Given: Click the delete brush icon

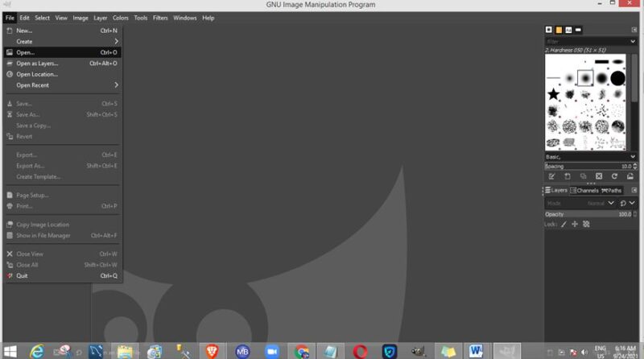Looking at the screenshot, I should tap(599, 176).
